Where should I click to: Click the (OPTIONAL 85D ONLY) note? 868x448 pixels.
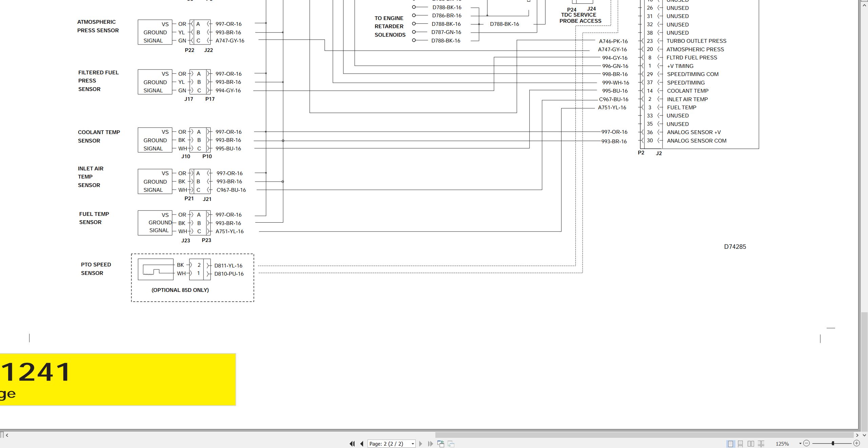click(x=180, y=290)
